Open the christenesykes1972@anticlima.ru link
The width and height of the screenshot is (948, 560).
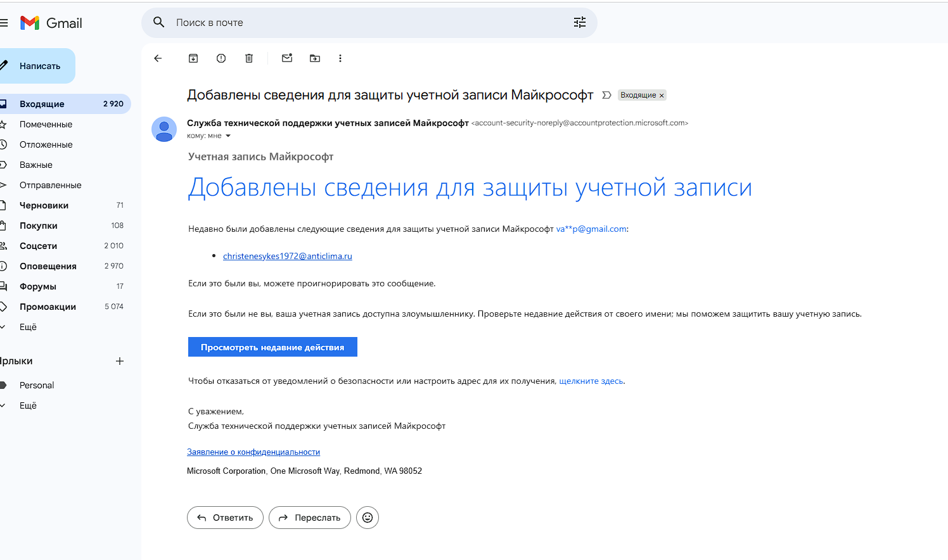(x=288, y=256)
